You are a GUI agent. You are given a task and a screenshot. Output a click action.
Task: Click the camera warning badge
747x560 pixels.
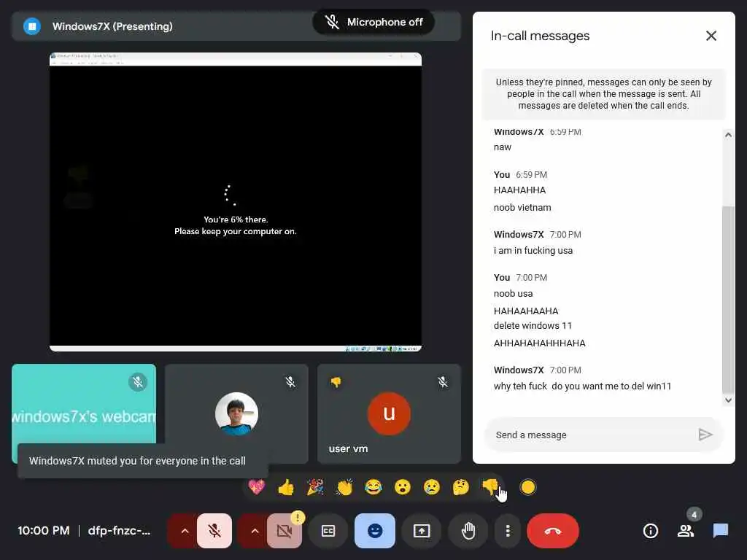[298, 517]
